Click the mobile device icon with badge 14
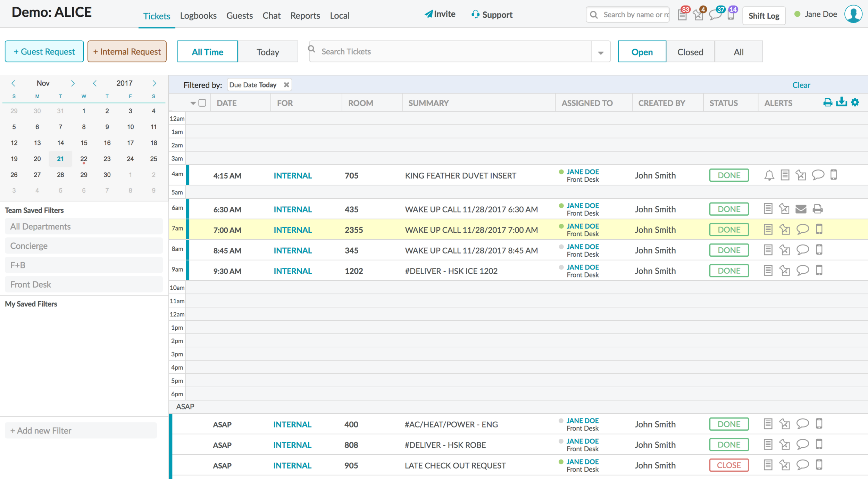The image size is (868, 479). pyautogui.click(x=731, y=15)
